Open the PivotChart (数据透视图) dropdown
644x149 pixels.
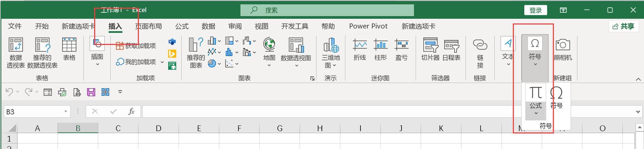(296, 52)
